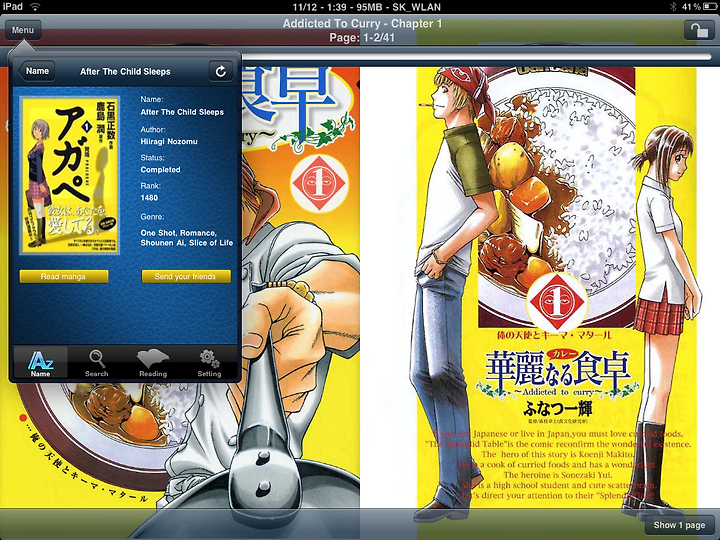Select genre text One Shot, Romance

(179, 233)
